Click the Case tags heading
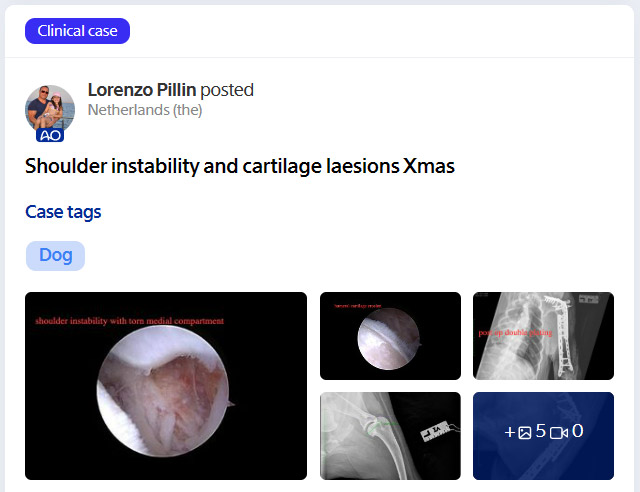This screenshot has height=492, width=640. tap(63, 212)
